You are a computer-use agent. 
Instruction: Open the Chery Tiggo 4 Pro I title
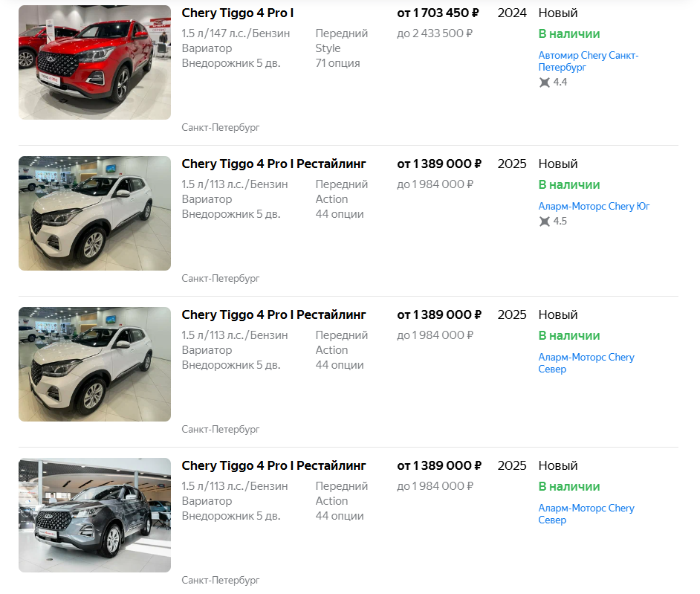click(x=238, y=13)
